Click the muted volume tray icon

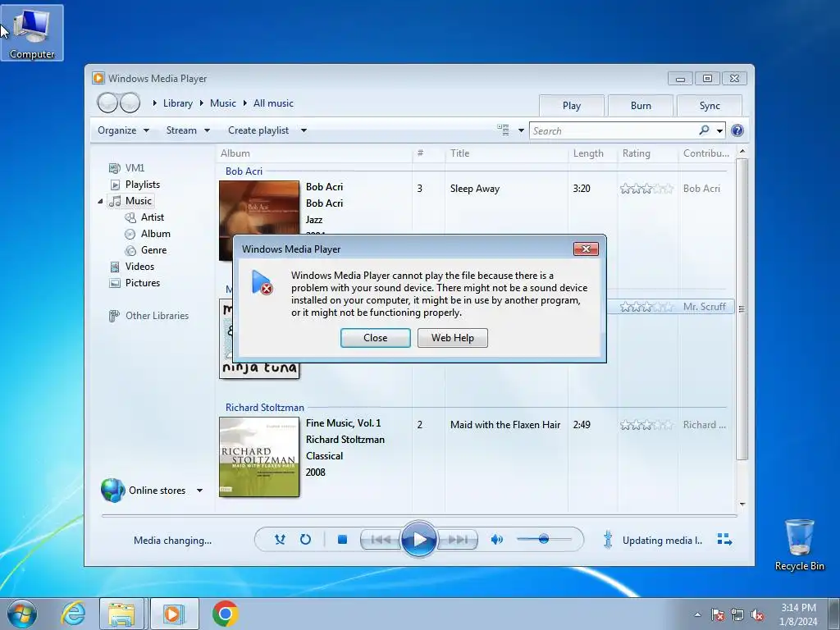point(757,615)
